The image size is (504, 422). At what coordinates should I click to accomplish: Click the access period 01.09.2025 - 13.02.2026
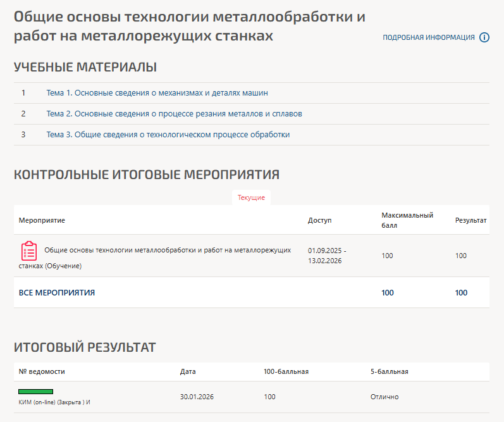pos(327,256)
